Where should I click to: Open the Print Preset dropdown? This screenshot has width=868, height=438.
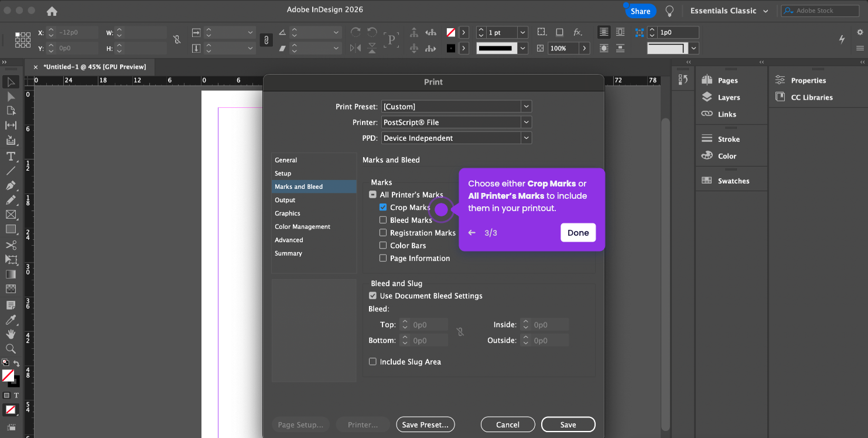456,107
